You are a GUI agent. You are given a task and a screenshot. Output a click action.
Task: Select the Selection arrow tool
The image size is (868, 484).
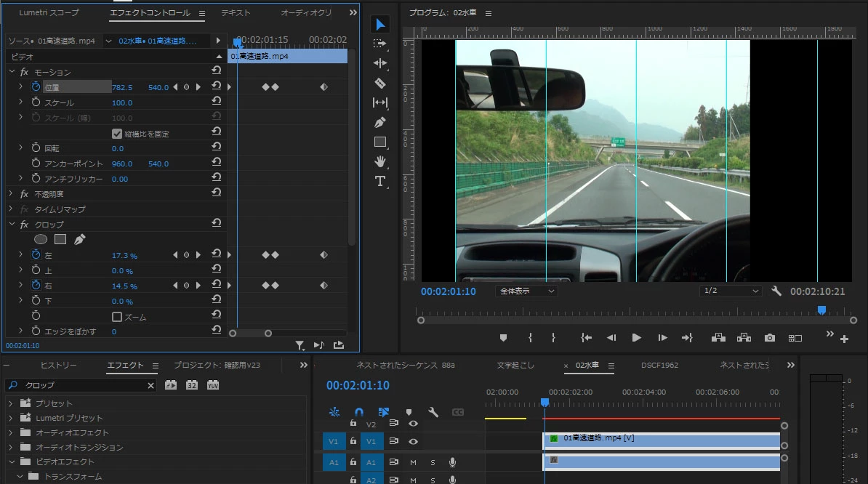click(x=380, y=24)
